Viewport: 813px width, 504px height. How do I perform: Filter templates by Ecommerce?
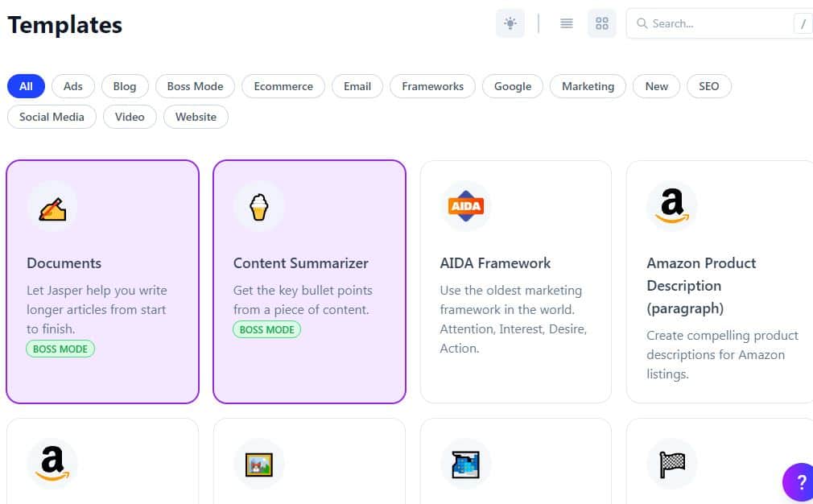(283, 86)
